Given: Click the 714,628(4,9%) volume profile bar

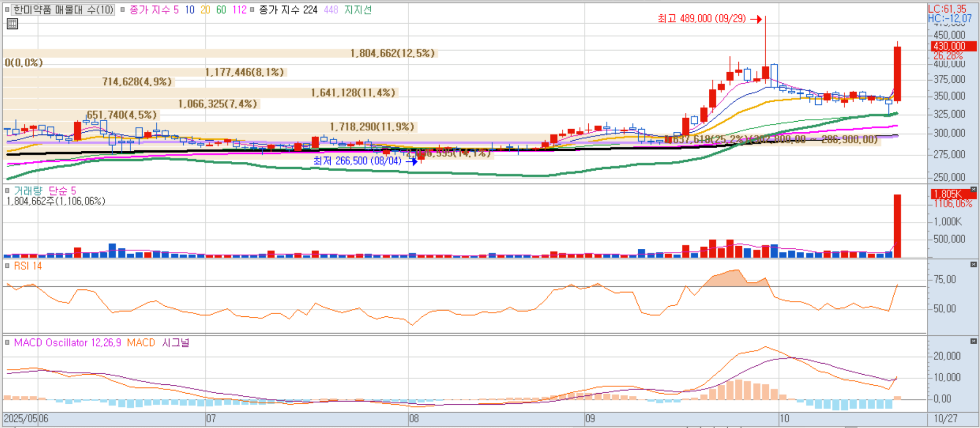Looking at the screenshot, I should 89,82.
